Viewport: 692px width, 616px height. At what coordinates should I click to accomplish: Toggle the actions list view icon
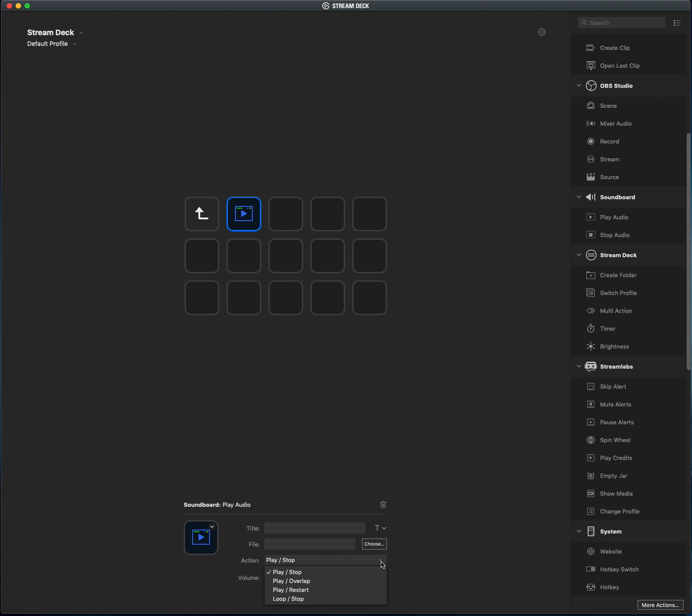click(x=677, y=23)
